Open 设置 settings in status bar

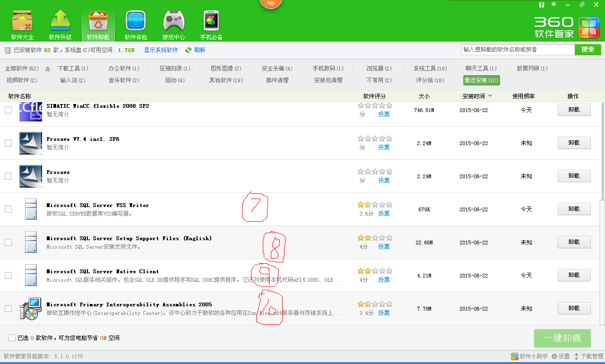point(560,356)
